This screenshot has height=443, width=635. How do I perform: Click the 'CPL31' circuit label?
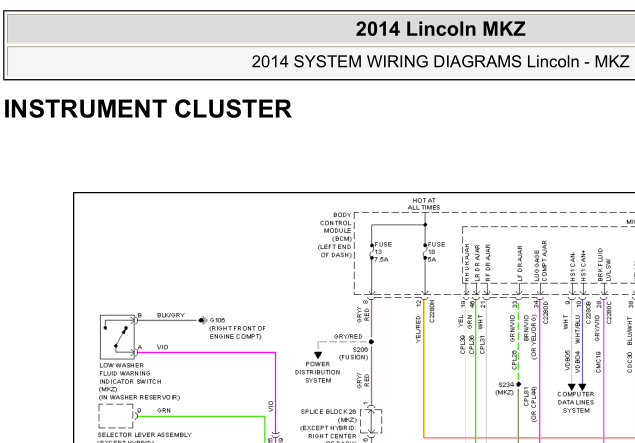tap(482, 345)
